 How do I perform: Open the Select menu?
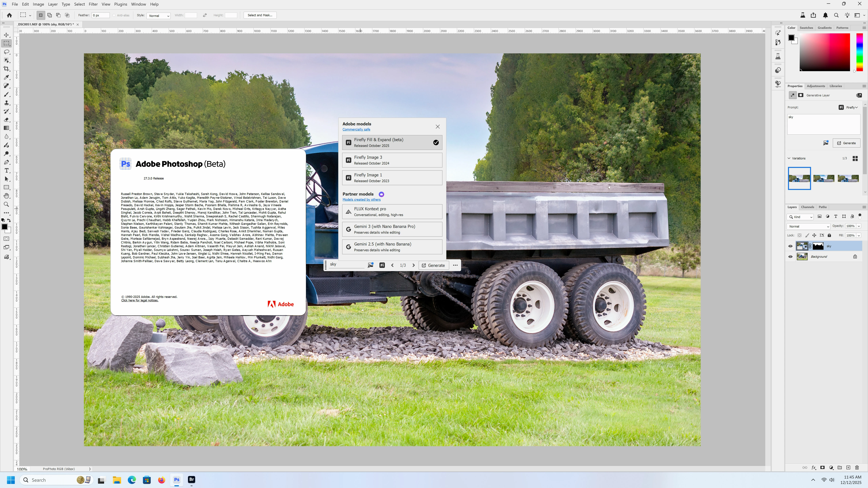(x=80, y=4)
